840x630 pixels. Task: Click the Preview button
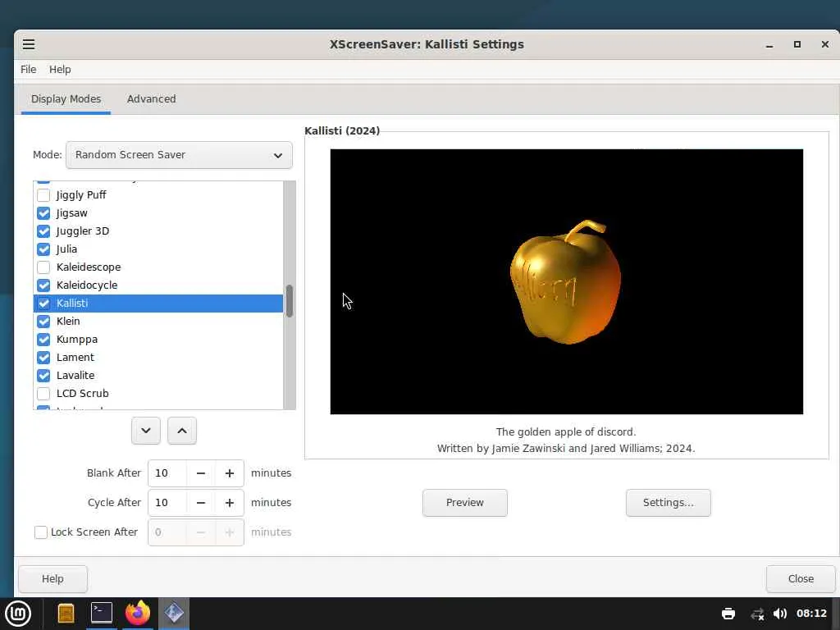coord(465,503)
